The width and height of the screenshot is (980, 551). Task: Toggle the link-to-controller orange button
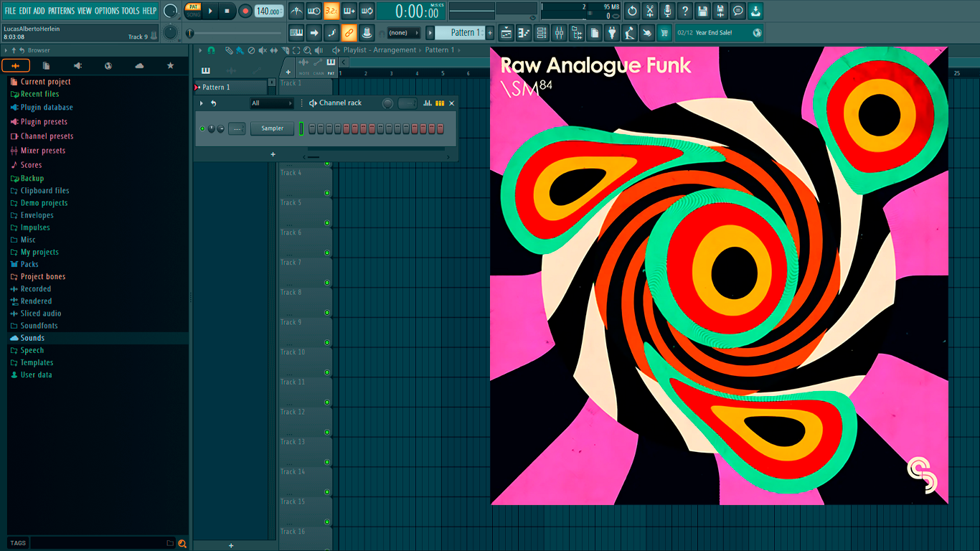pos(349,32)
